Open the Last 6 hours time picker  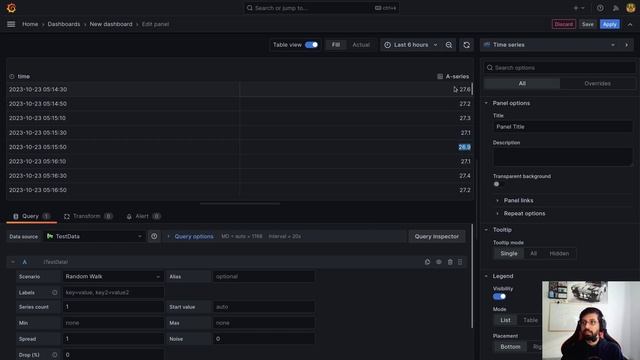click(x=411, y=45)
